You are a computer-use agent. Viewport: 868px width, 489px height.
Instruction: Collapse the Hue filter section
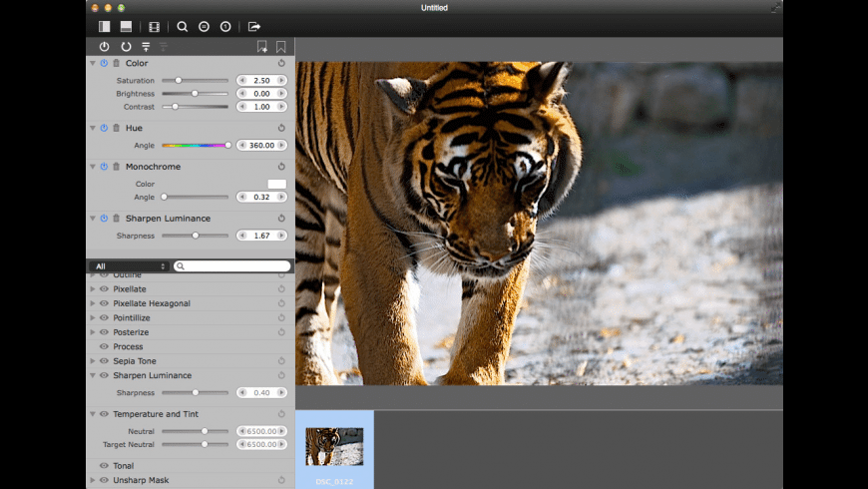[x=93, y=128]
